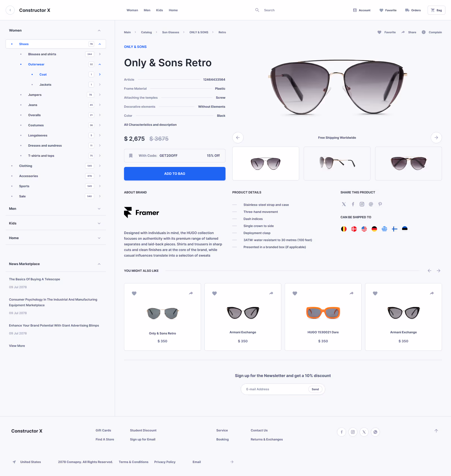Share the Only & Sons Retro card
This screenshot has height=476, width=451.
191,293
